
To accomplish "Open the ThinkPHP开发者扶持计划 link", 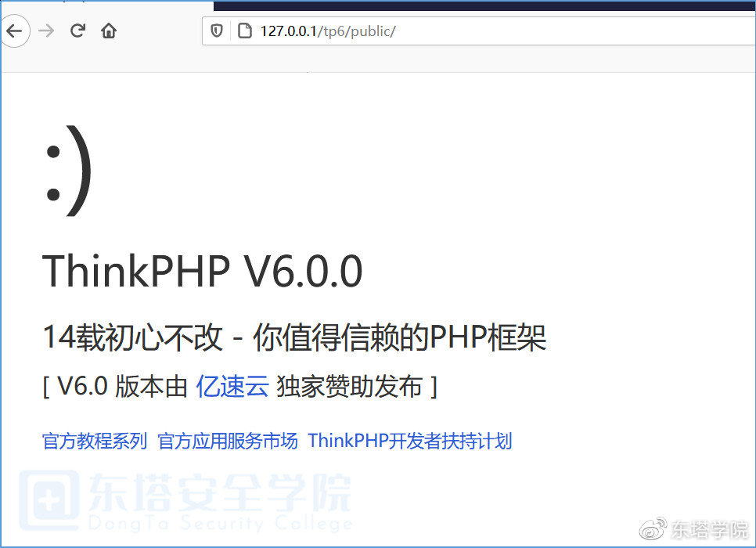I will pyautogui.click(x=410, y=441).
